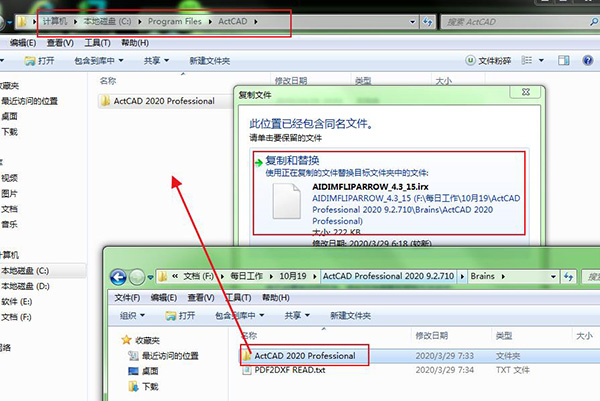Viewport: 600px width, 401px height.
Task: Close the 复制文件 dialog
Action: (x=526, y=92)
